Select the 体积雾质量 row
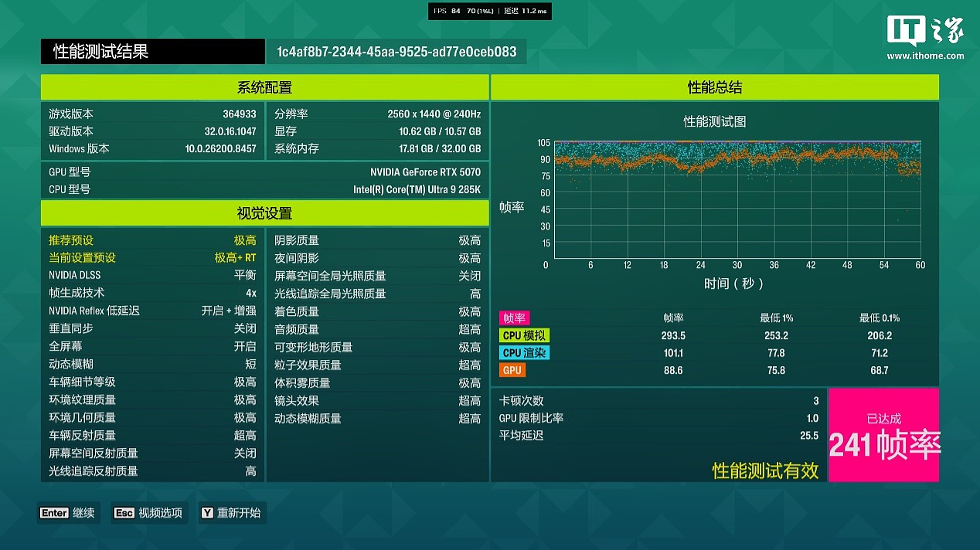The width and height of the screenshot is (980, 550). coord(377,382)
